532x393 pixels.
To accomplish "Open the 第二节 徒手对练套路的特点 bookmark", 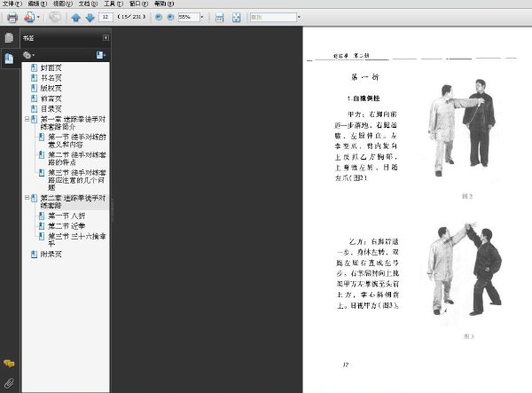I will (x=77, y=159).
